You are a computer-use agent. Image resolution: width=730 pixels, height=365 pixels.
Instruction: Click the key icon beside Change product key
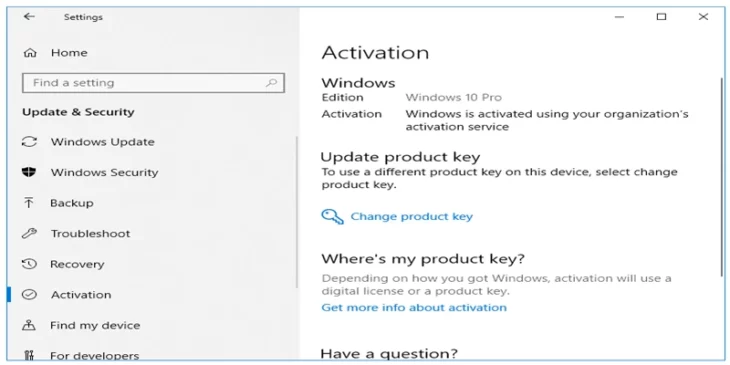332,216
